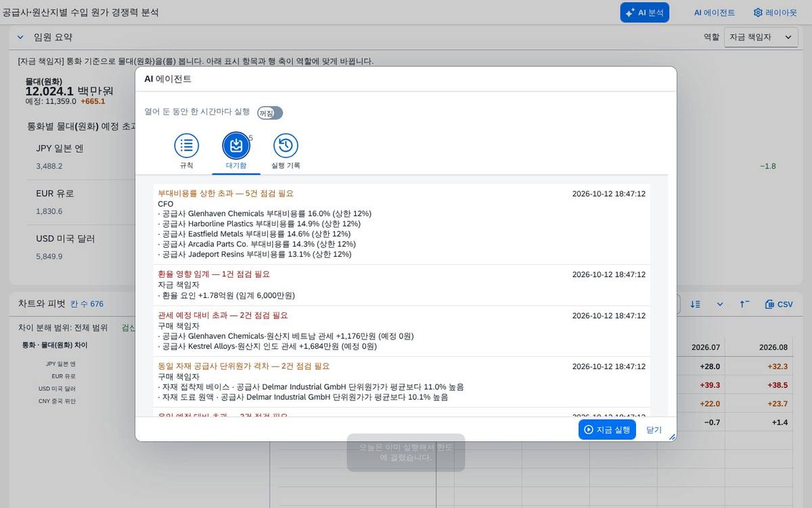Click the Jadeport Resins 13.1% line
The height and width of the screenshot is (508, 812).
tap(254, 254)
